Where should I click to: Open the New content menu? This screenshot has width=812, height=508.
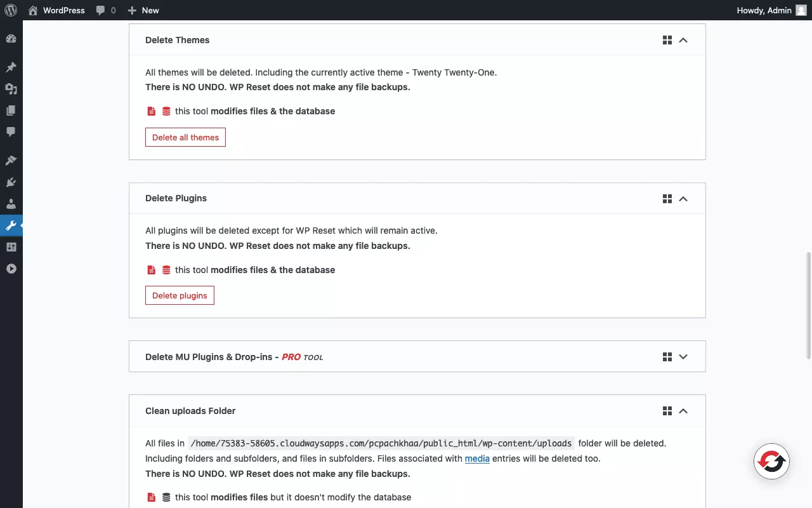(143, 10)
